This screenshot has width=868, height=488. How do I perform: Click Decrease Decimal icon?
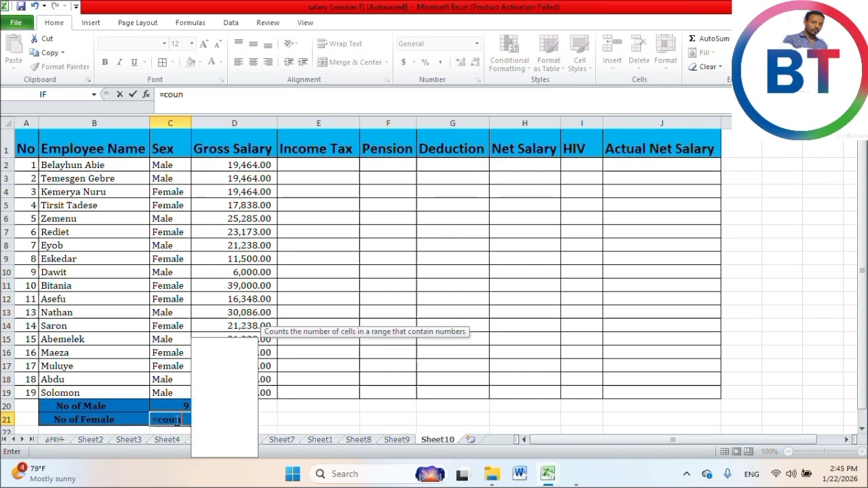pos(475,62)
